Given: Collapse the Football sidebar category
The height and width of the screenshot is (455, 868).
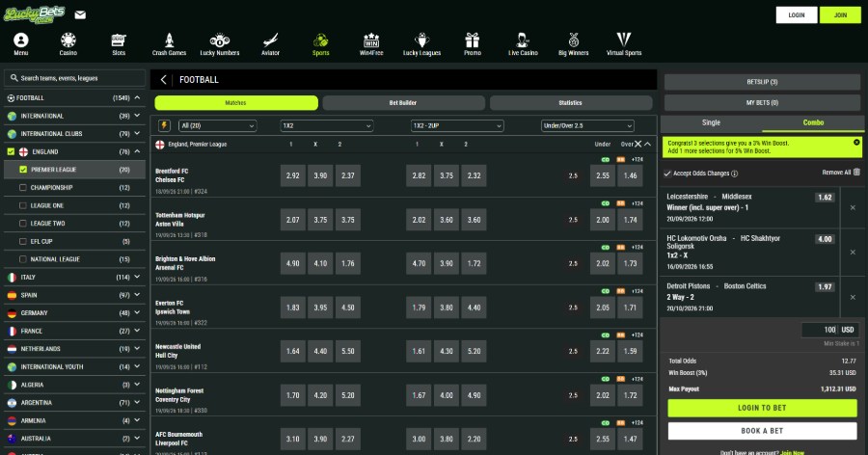Looking at the screenshot, I should [x=137, y=98].
